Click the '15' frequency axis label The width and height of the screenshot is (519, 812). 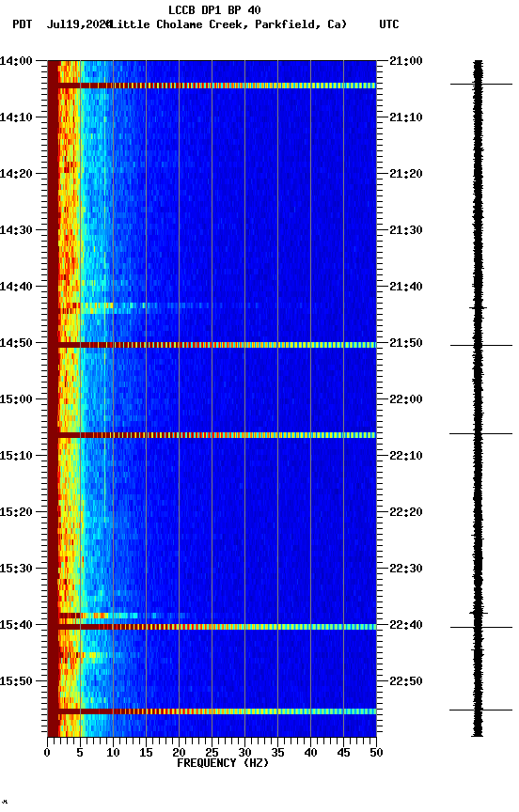(146, 753)
